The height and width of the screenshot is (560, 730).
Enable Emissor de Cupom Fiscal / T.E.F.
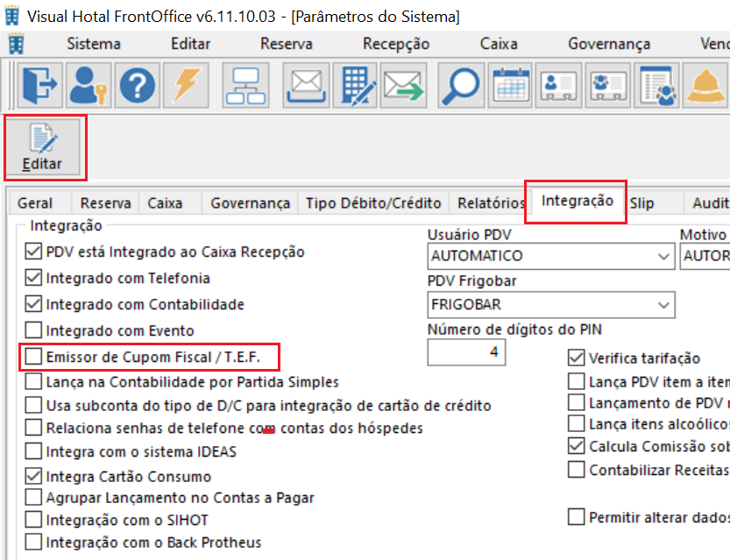(33, 357)
